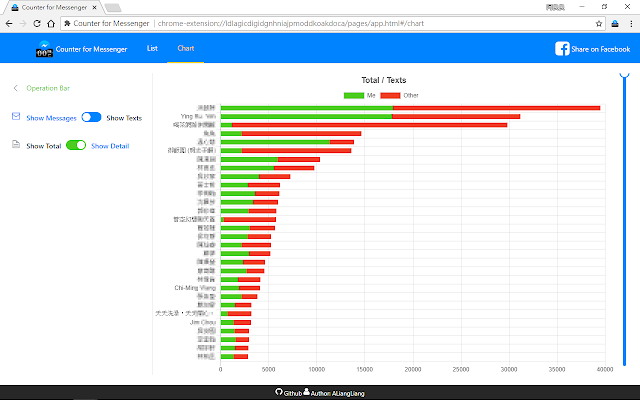The image size is (640, 400).
Task: Click the author person icon in footer
Action: tap(306, 392)
